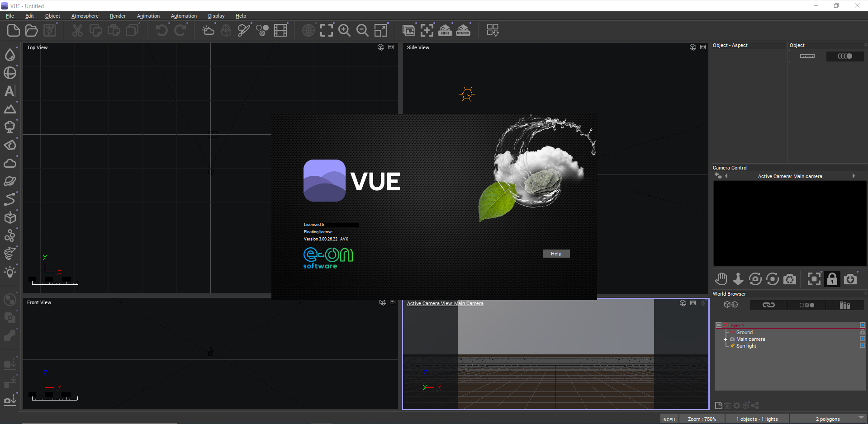Screen dimensions: 868x424
Task: Select the Ground item in World Browser
Action: (745, 332)
